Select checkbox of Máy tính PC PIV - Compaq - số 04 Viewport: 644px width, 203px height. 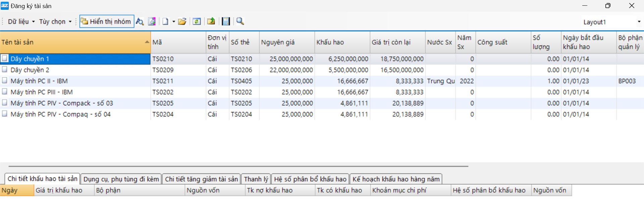[x=5, y=114]
